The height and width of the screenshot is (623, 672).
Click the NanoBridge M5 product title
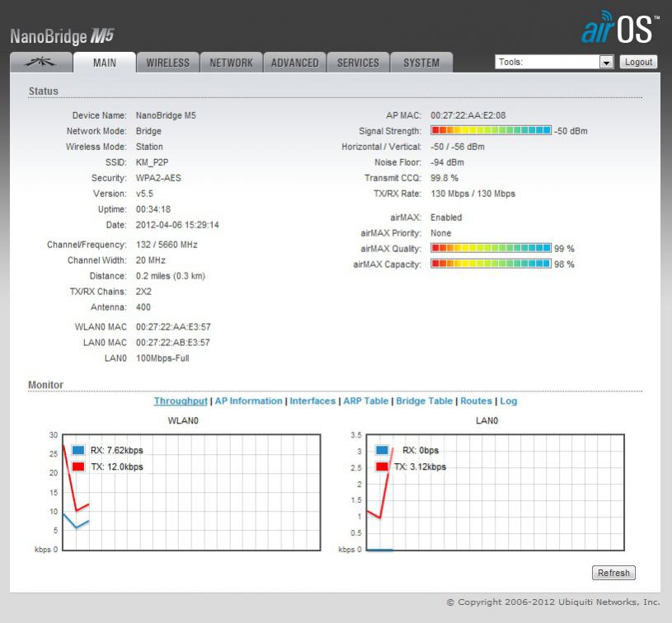(62, 36)
